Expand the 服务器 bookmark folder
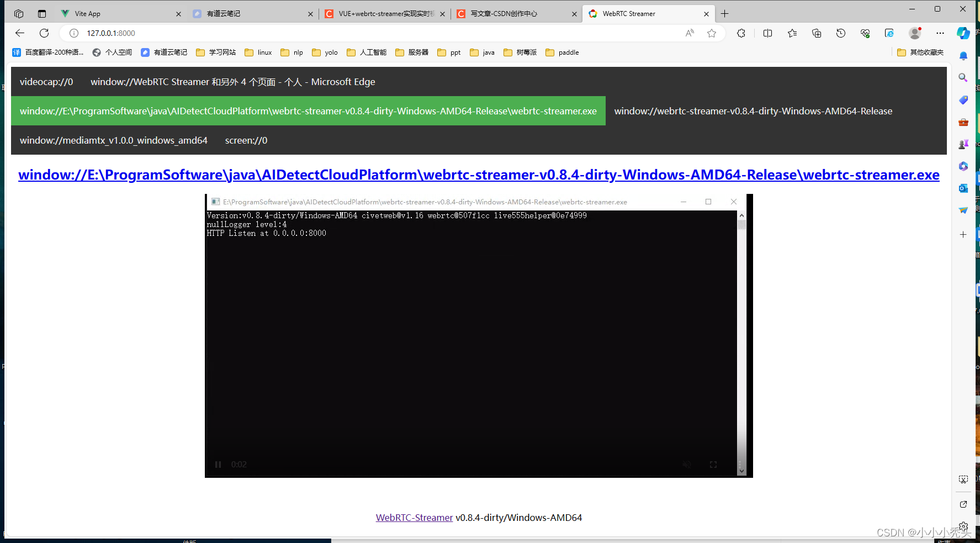Image resolution: width=980 pixels, height=543 pixels. tap(412, 52)
